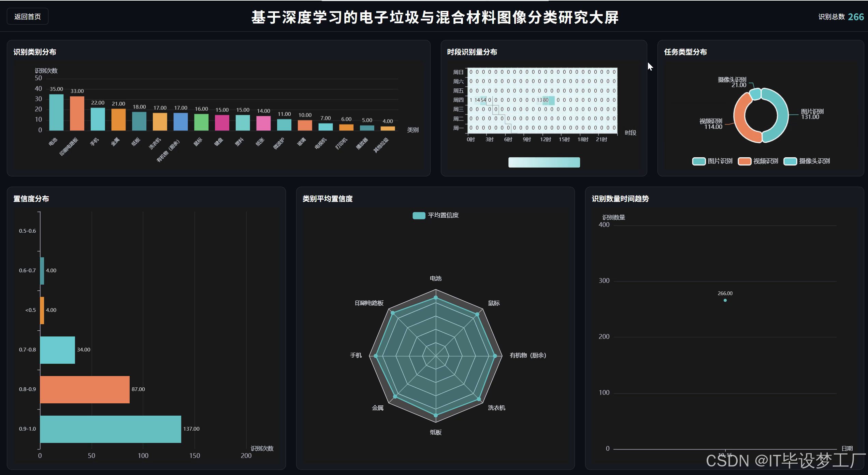Click the 0.9-1.0 confidence bar valued 137.00
Viewport: 868px width, 475px height.
click(111, 429)
